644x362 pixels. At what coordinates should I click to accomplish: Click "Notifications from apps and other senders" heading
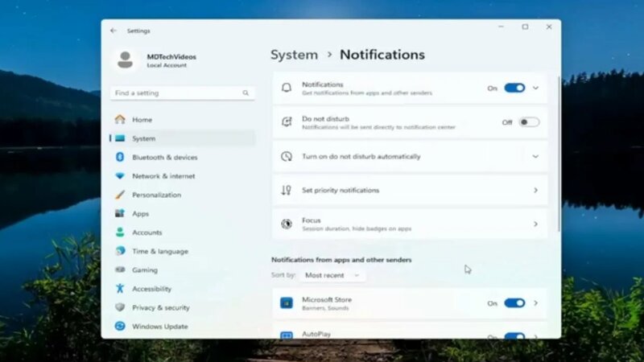[x=341, y=260]
